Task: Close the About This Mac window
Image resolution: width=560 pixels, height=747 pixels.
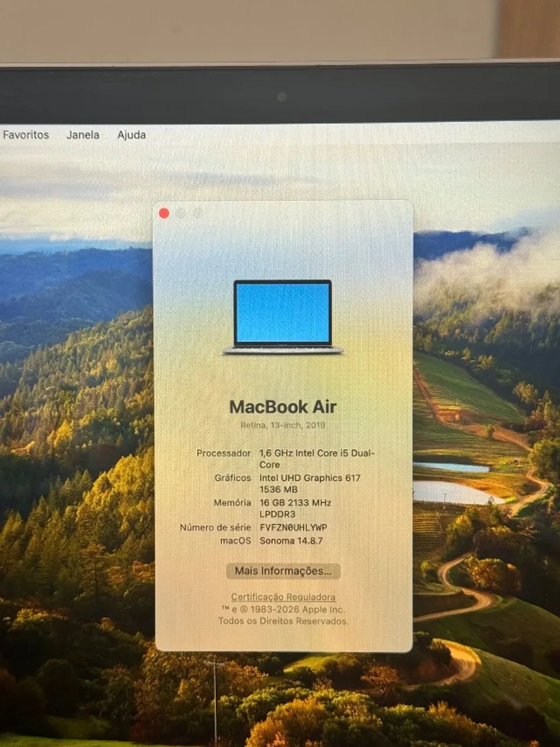Action: click(x=164, y=213)
